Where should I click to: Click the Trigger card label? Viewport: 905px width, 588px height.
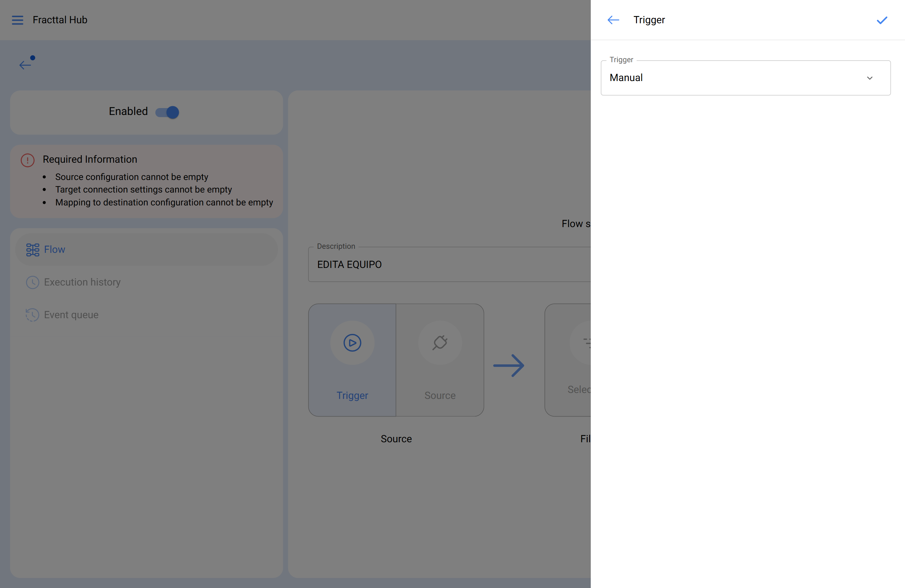tap(352, 395)
